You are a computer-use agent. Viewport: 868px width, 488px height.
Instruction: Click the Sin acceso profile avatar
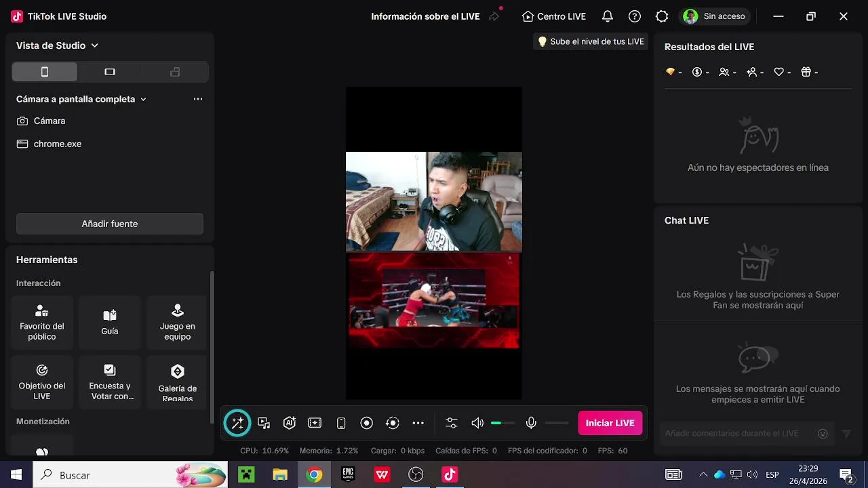click(690, 16)
